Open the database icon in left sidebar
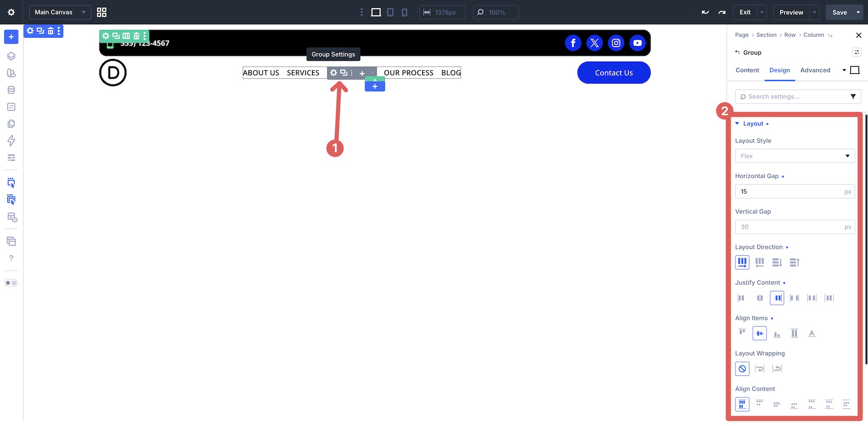The image size is (868, 426). (x=11, y=90)
